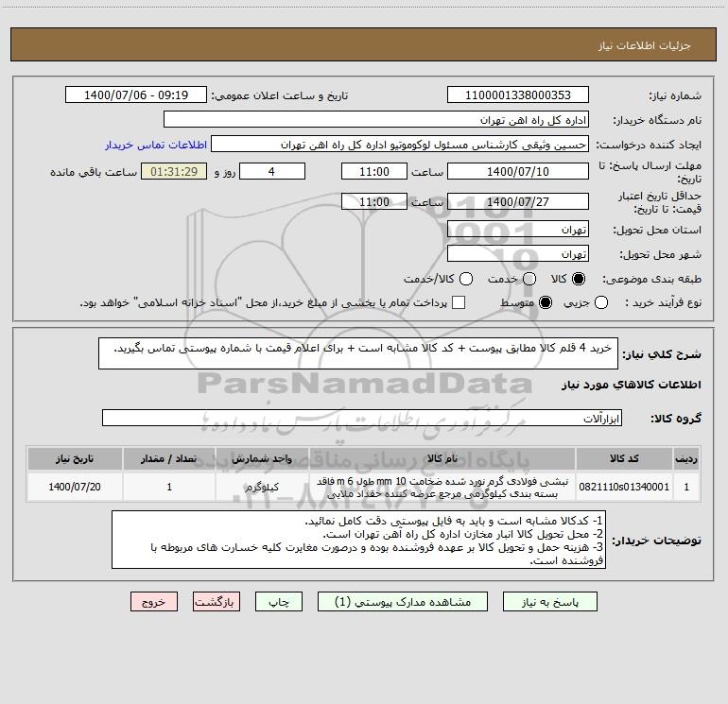Click the need date 1400/07/20 cell

coord(75,487)
